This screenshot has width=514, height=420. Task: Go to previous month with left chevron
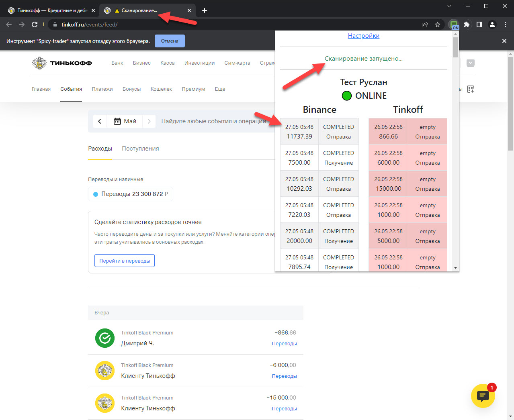click(x=100, y=121)
